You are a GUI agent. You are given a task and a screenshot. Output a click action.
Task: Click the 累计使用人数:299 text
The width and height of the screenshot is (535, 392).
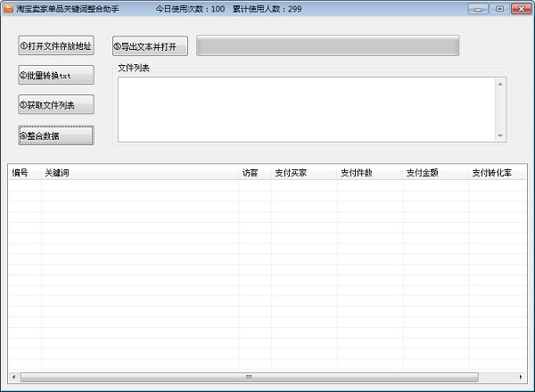[267, 9]
